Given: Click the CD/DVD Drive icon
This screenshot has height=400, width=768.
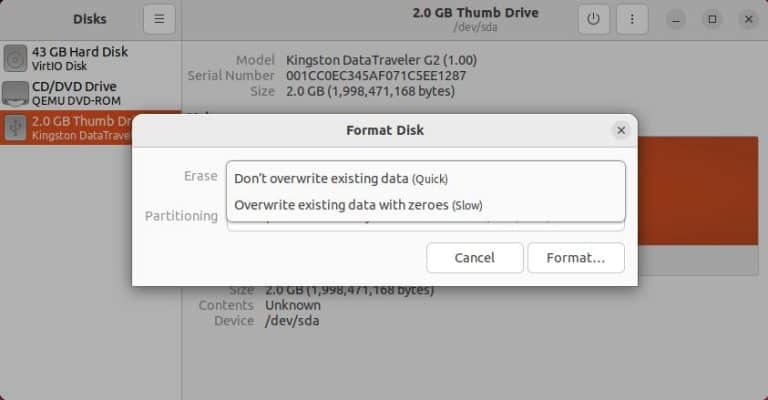Looking at the screenshot, I should point(15,93).
